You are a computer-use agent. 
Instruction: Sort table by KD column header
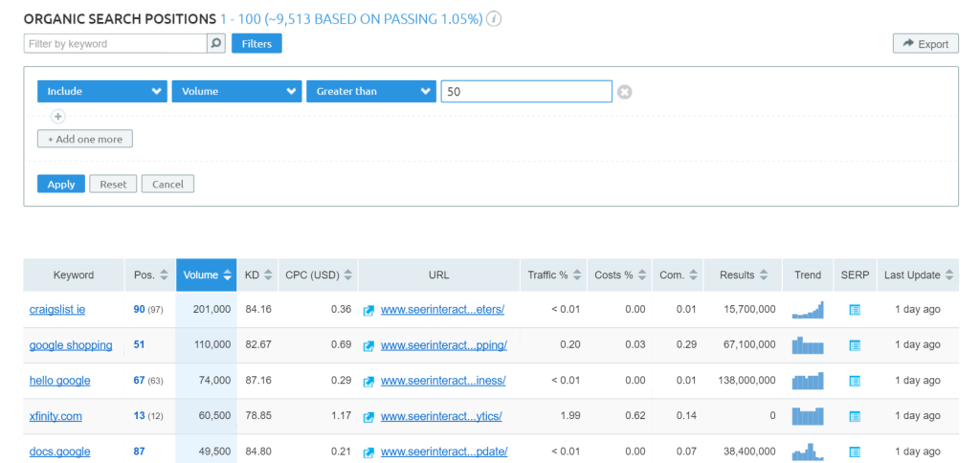click(258, 276)
